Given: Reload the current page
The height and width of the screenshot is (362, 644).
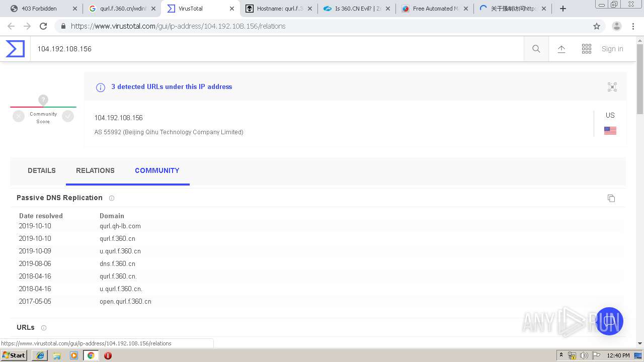Looking at the screenshot, I should pyautogui.click(x=43, y=26).
